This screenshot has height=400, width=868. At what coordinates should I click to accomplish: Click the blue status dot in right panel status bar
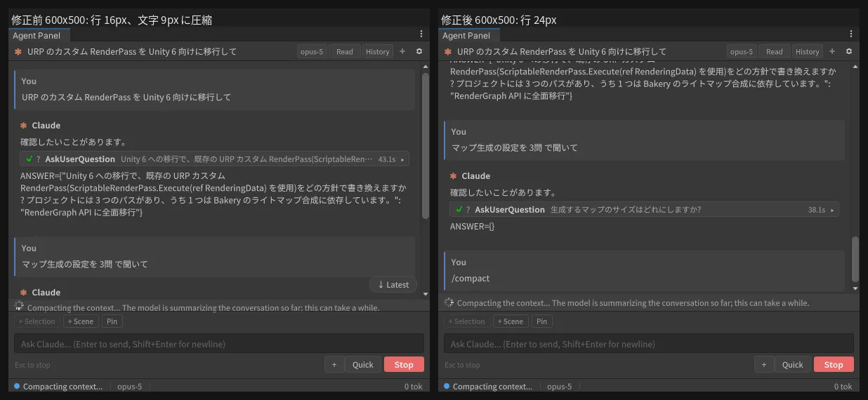click(445, 386)
